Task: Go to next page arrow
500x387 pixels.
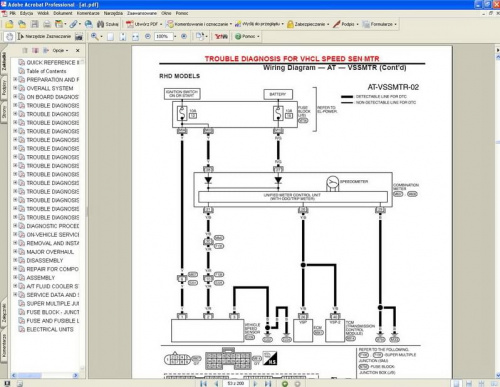Action: [255, 383]
